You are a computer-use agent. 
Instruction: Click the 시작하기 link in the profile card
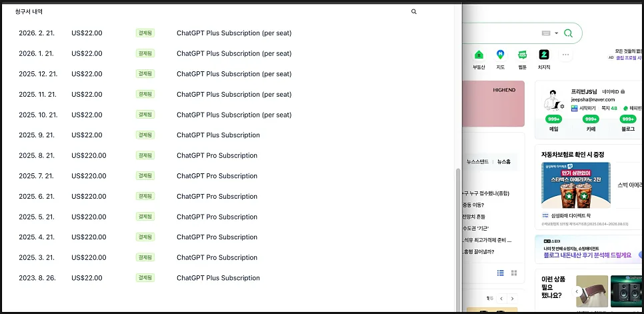click(585, 109)
